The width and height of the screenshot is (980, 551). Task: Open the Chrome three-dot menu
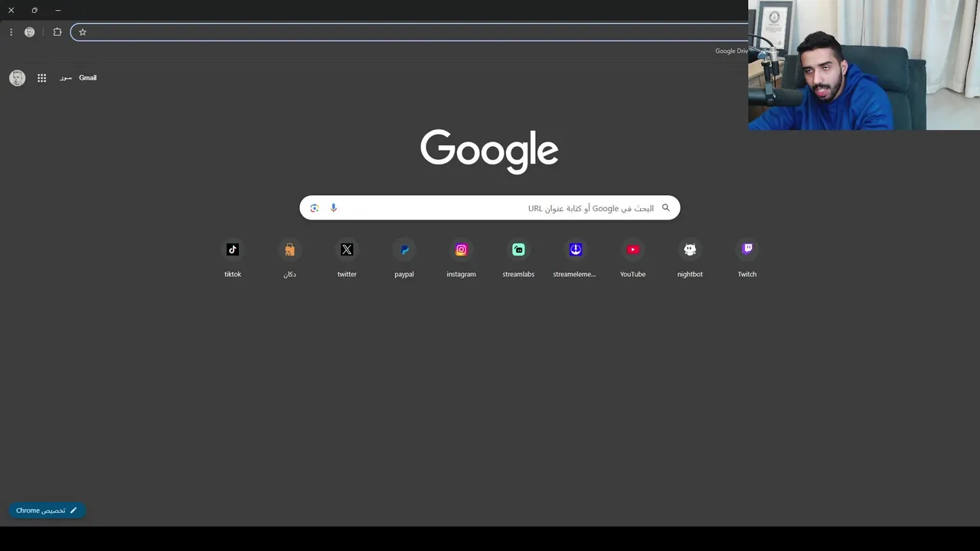point(11,32)
